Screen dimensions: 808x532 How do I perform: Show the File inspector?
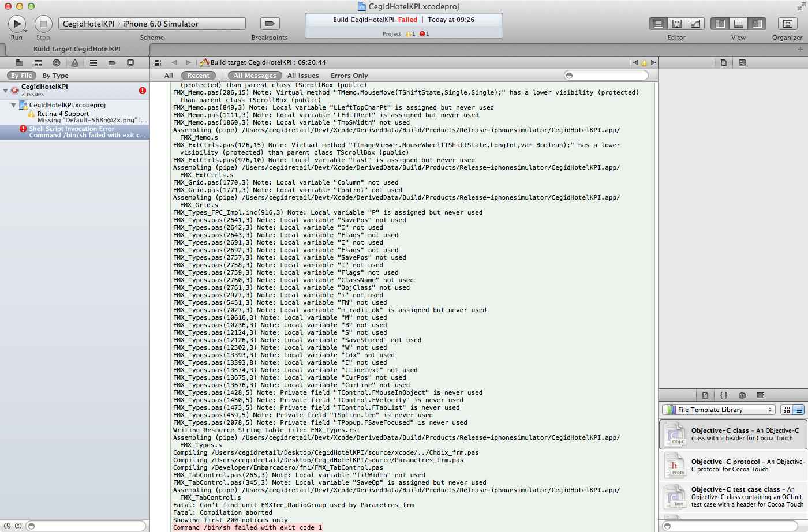(723, 62)
